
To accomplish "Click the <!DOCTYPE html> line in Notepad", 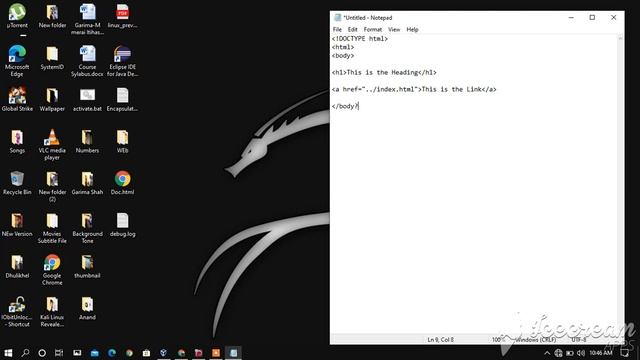I will (x=360, y=39).
